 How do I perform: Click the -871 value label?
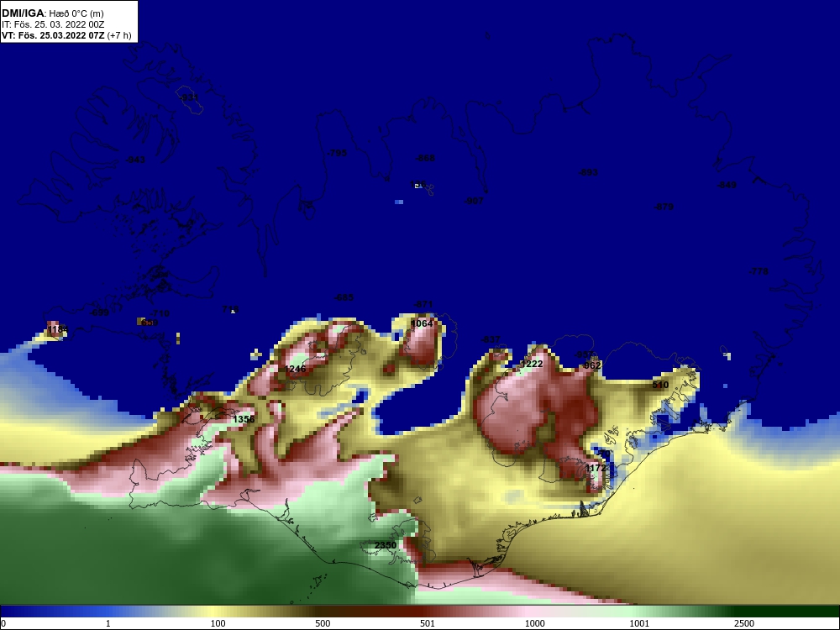pyautogui.click(x=423, y=304)
